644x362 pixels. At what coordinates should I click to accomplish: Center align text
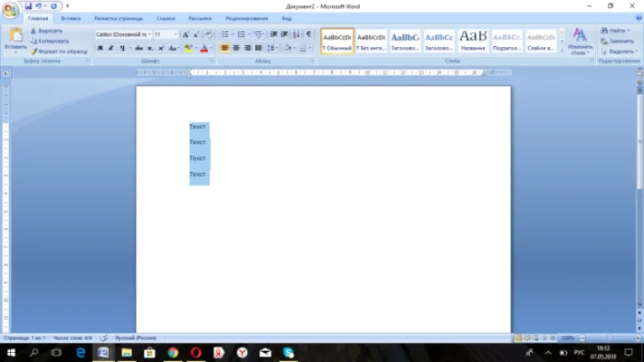coord(236,48)
